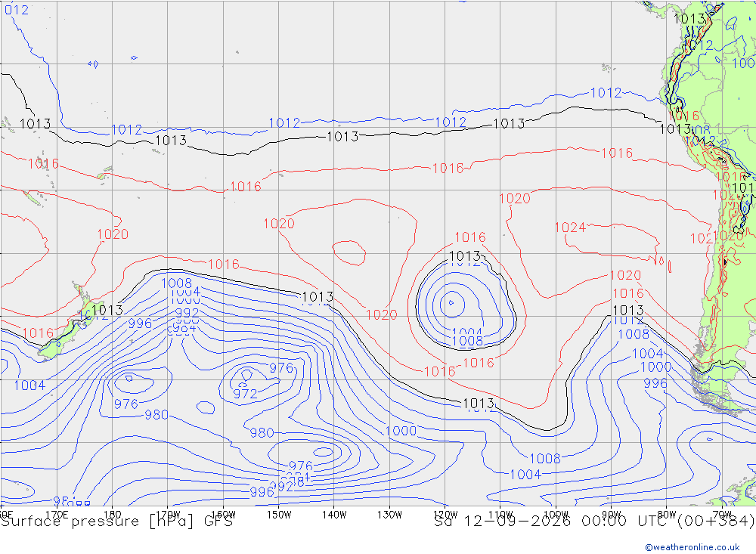Click the 972 low pressure label
This screenshot has height=554, width=756.
pos(246,394)
